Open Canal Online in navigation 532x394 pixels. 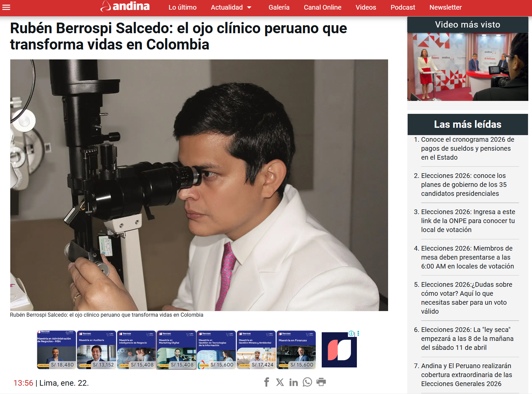click(322, 7)
